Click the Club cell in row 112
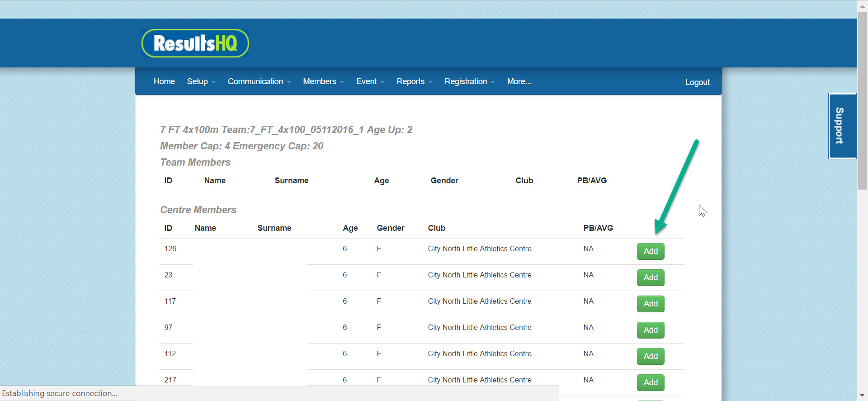Screen dimensions: 868x401 (480, 354)
